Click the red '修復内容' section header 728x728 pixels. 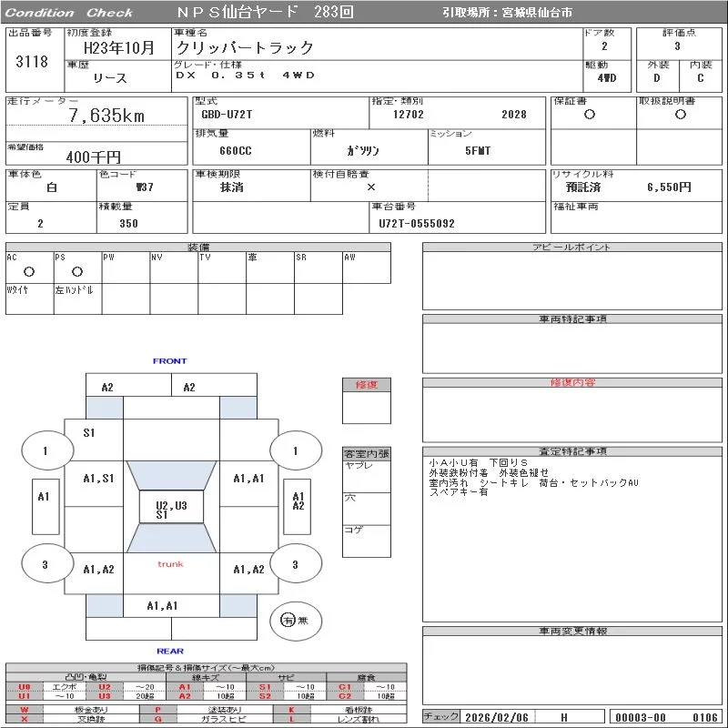572,382
